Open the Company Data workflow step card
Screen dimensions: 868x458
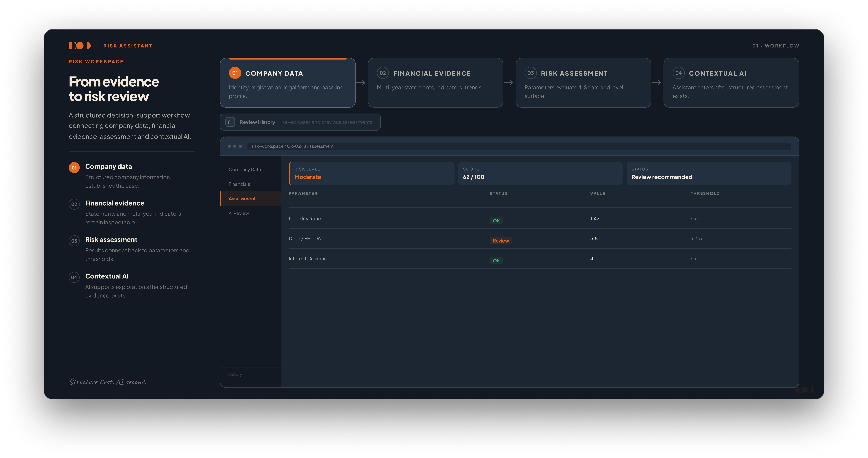pyautogui.click(x=288, y=83)
